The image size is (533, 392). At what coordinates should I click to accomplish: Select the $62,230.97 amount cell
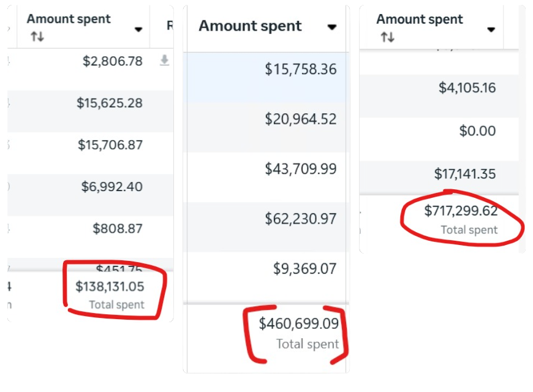(x=301, y=219)
